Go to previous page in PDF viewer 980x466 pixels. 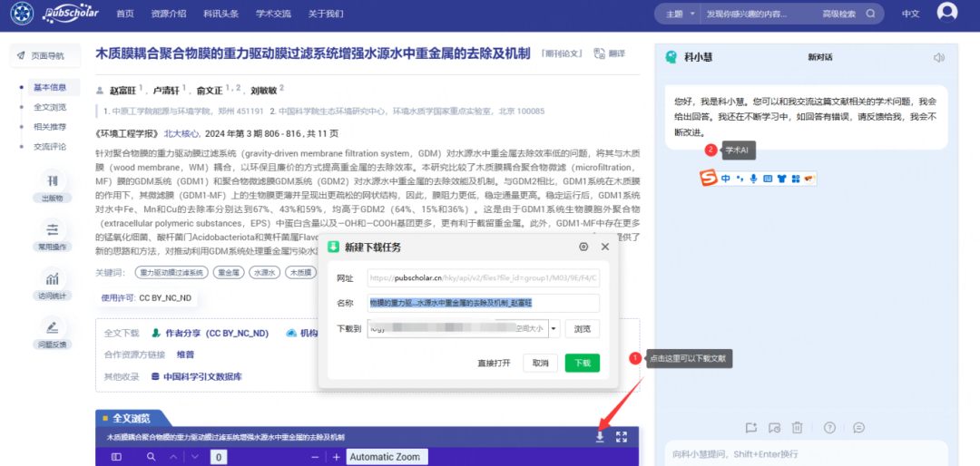click(x=174, y=457)
